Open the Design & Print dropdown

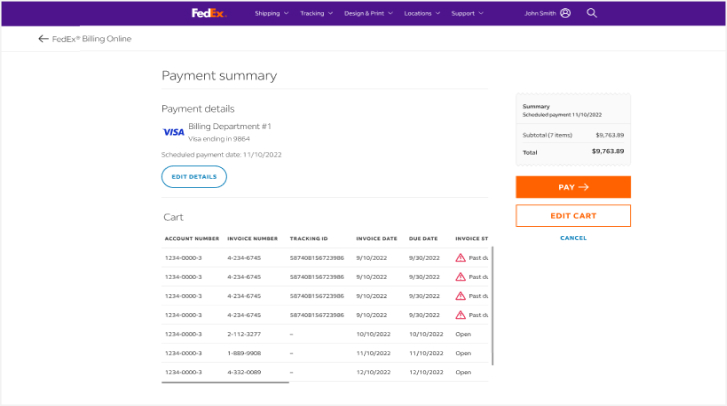tap(368, 14)
